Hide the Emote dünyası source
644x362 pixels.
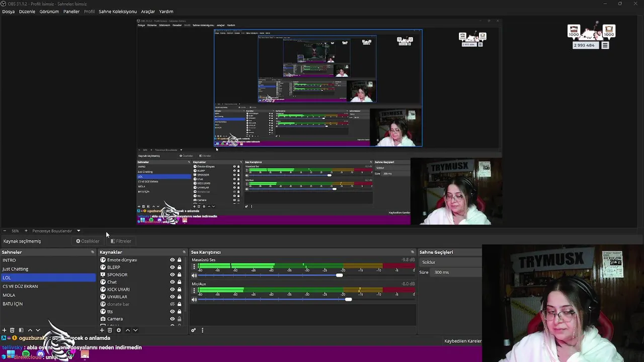pyautogui.click(x=172, y=260)
